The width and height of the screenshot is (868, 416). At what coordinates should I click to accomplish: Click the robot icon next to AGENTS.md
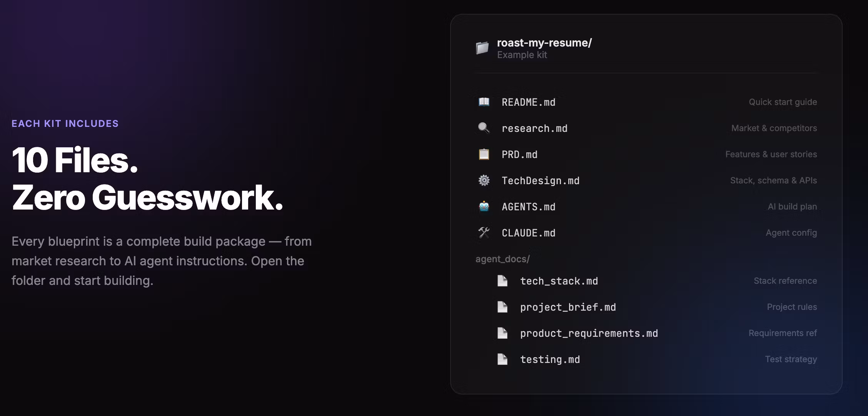pyautogui.click(x=484, y=206)
